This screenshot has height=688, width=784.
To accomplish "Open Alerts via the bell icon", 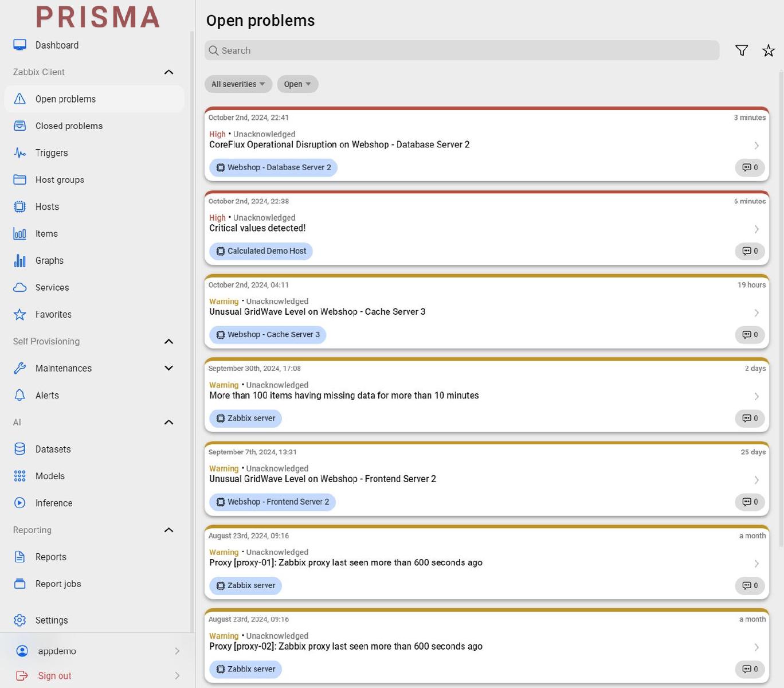I will pos(19,395).
